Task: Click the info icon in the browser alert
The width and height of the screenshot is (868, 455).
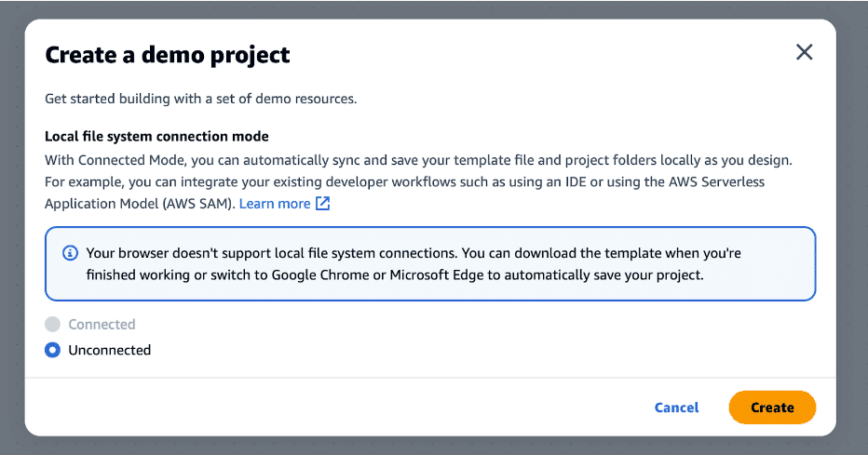Action: [70, 253]
